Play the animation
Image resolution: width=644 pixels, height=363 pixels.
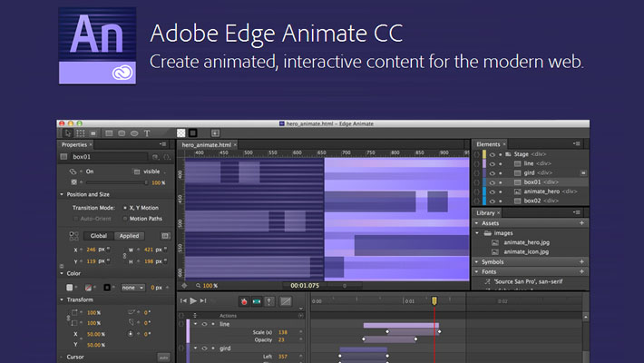pyautogui.click(x=193, y=301)
